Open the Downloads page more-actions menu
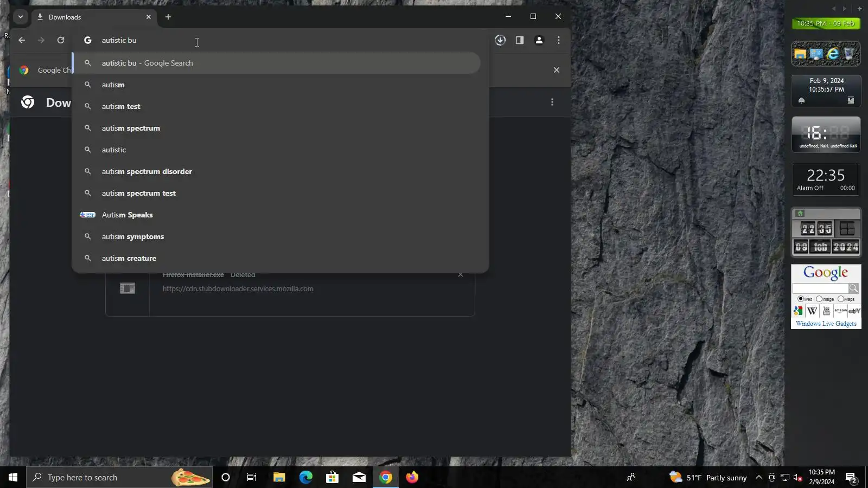The width and height of the screenshot is (868, 488). [x=552, y=102]
